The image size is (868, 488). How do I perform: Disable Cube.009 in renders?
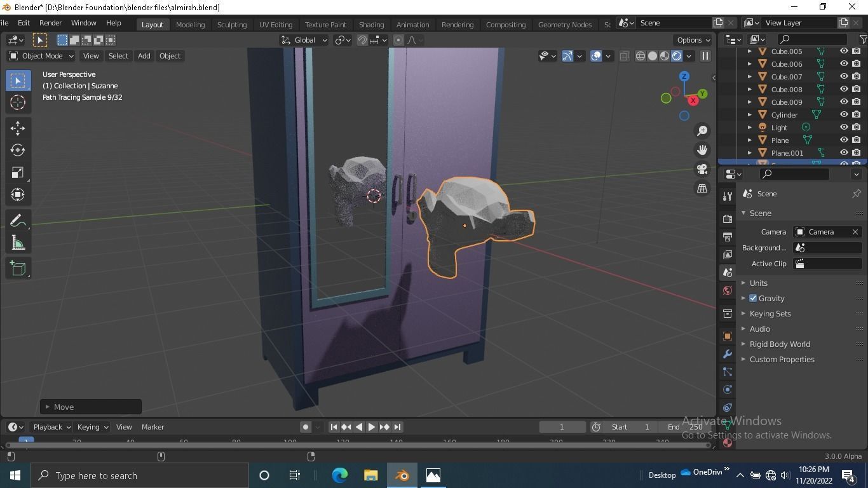pos(857,102)
